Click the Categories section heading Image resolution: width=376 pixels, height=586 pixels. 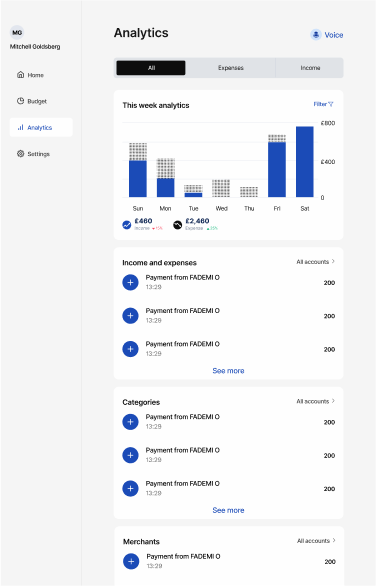141,402
